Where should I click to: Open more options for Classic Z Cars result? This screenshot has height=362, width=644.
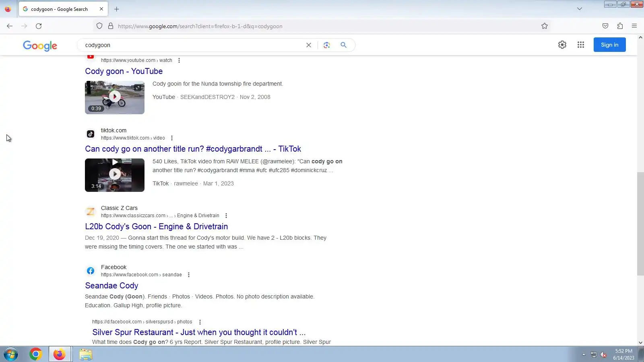click(x=226, y=216)
